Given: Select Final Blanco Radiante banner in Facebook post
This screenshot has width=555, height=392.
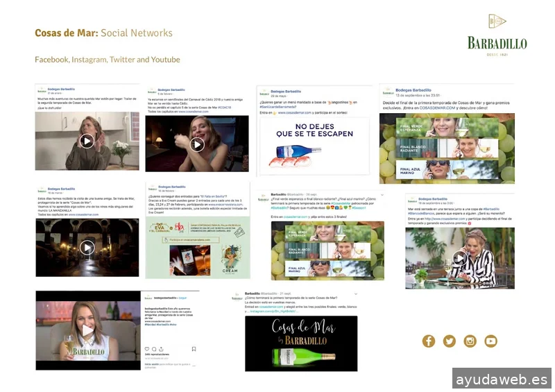Looking at the screenshot, I should pos(447,148).
